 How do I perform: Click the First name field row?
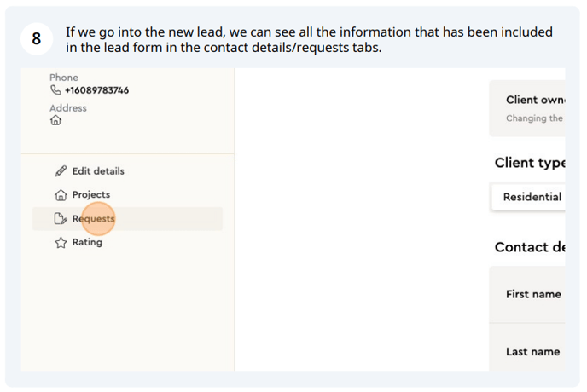pos(527,294)
